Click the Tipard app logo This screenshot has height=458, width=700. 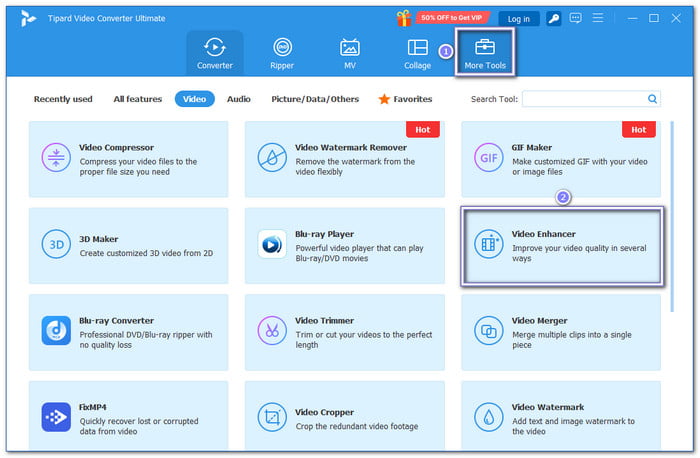[x=28, y=18]
